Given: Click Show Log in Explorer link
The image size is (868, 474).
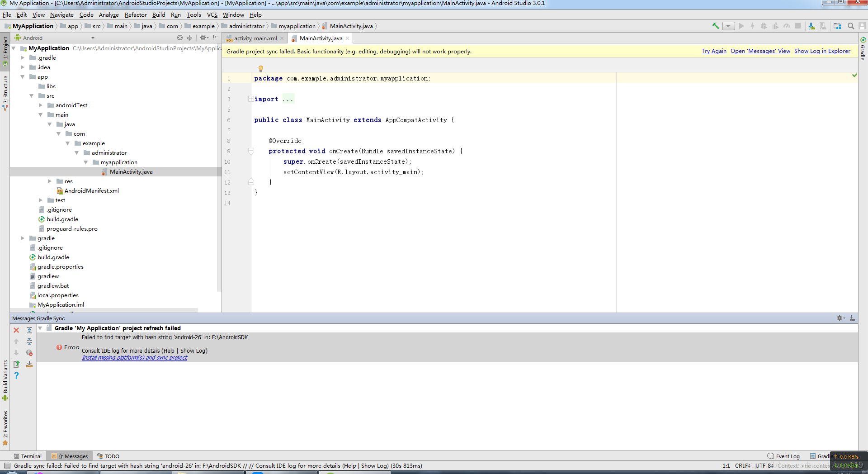Looking at the screenshot, I should [x=822, y=51].
